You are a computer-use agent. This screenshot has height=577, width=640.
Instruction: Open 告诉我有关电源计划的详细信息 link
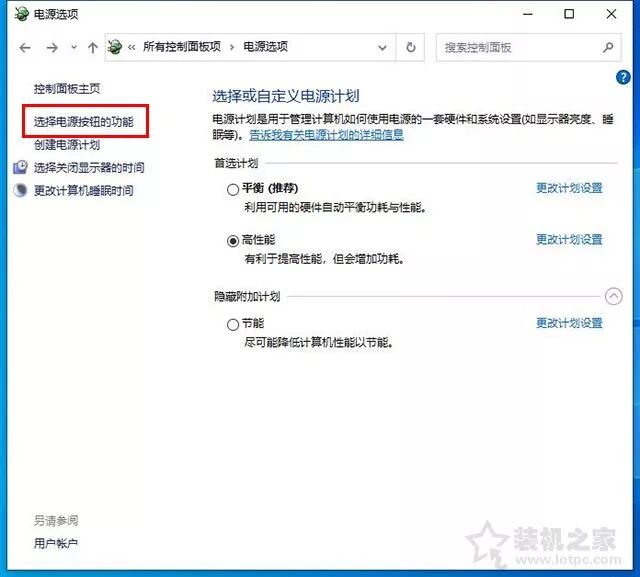click(x=326, y=135)
